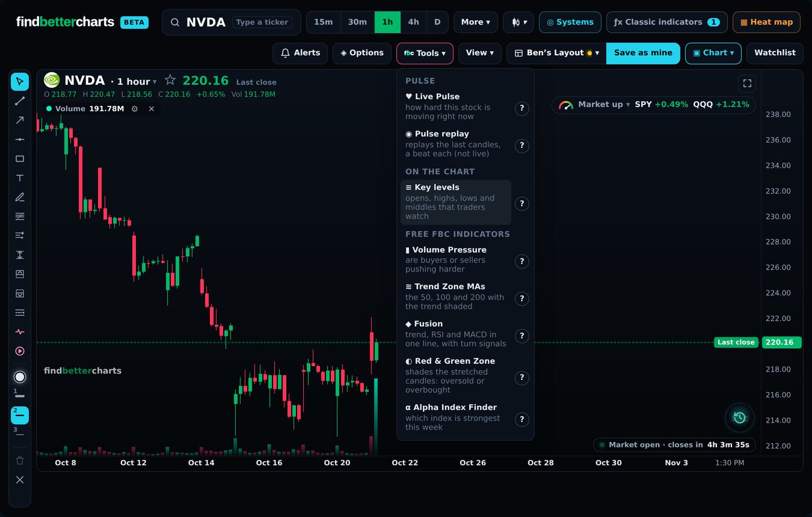Screen dimensions: 812x517
Task: Select the trend line drawing tool
Action: click(20, 101)
